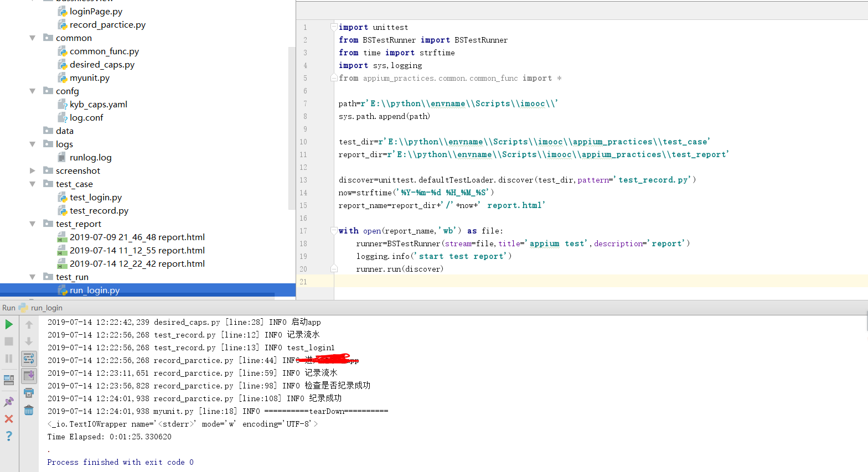Collapse the test_run folder
The width and height of the screenshot is (868, 472).
[32, 277]
